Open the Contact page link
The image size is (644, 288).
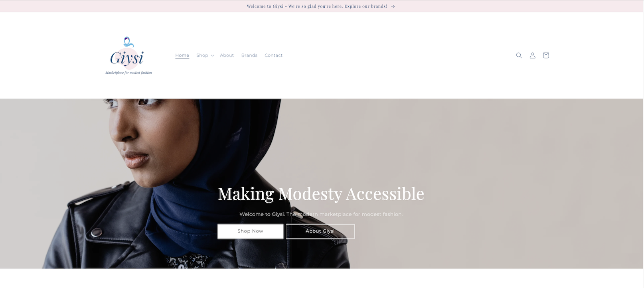pyautogui.click(x=273, y=55)
